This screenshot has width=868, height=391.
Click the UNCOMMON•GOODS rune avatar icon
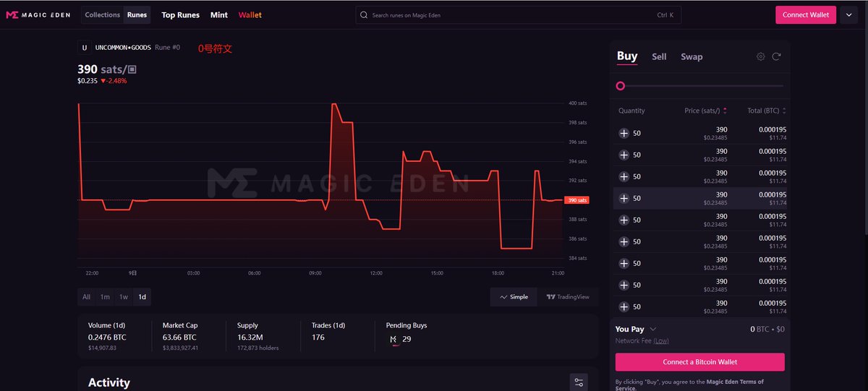85,48
